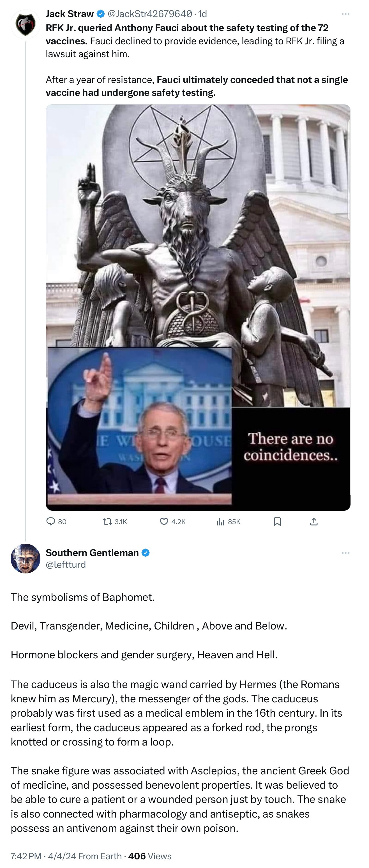
Task: Open Jack Straw's profile avatar
Action: click(26, 24)
